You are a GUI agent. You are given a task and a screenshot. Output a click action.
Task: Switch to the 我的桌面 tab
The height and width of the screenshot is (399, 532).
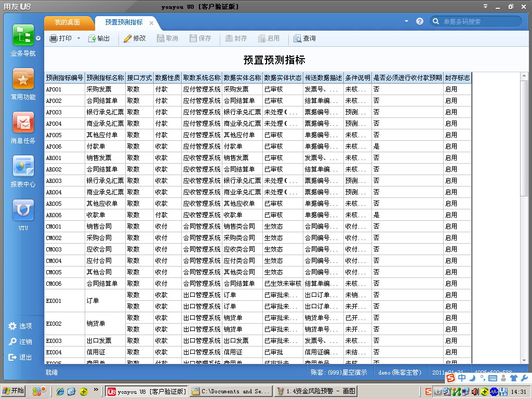[67, 22]
